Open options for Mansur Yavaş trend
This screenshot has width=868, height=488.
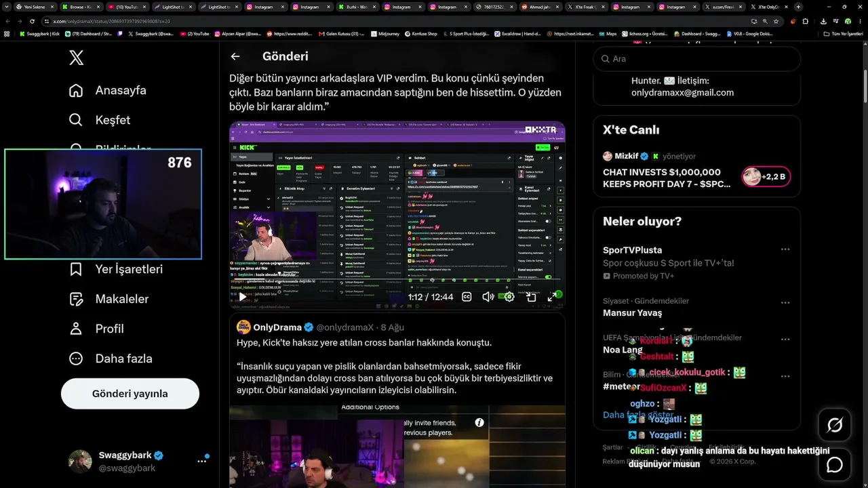(x=785, y=302)
